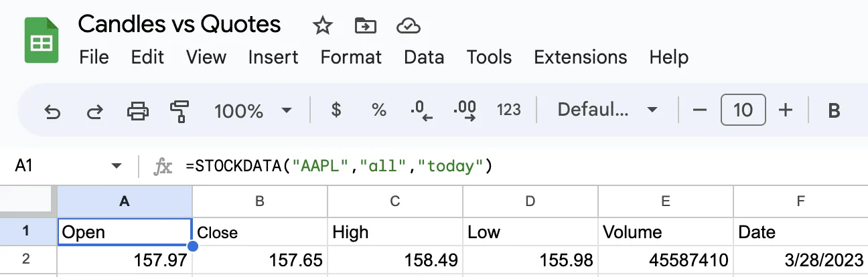This screenshot has width=868, height=277.
Task: Increase font size with plus button
Action: click(x=786, y=110)
